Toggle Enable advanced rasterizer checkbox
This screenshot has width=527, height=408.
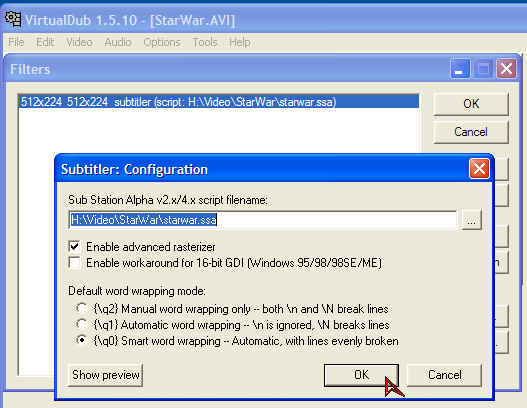[x=75, y=247]
